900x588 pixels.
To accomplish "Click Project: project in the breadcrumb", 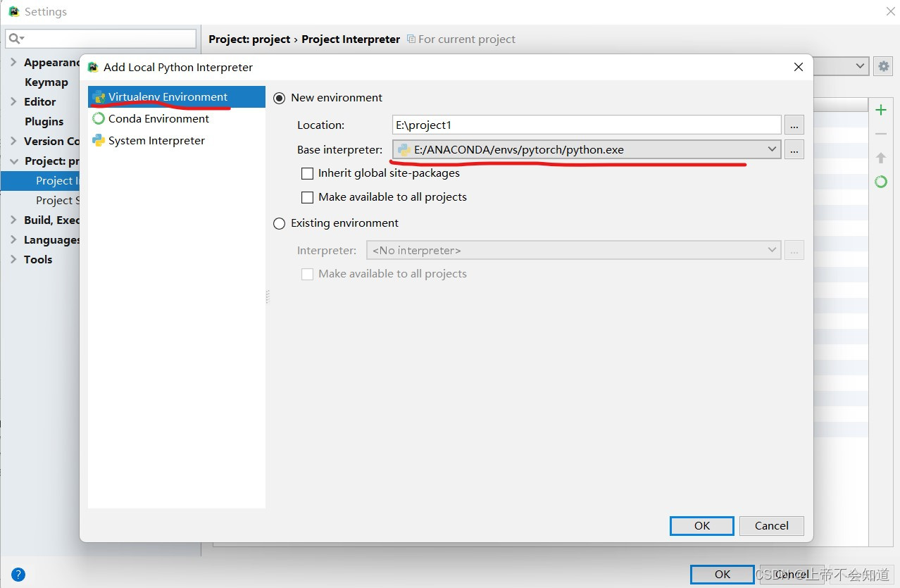I will 249,39.
